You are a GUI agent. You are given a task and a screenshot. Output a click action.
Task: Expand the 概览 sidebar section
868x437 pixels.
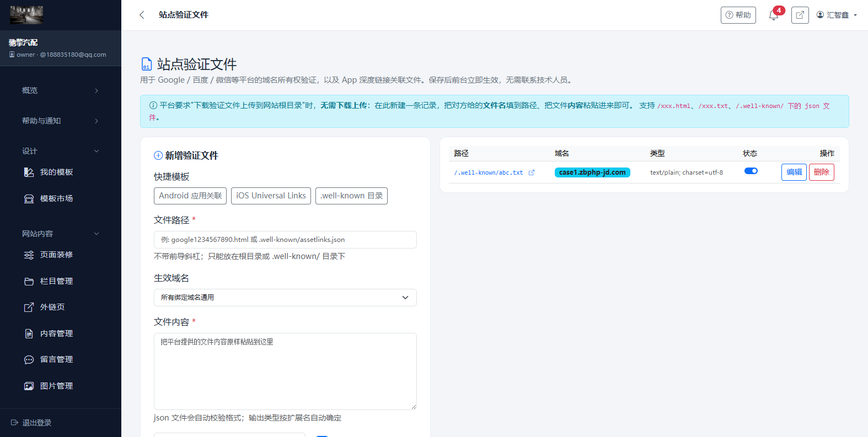[61, 90]
